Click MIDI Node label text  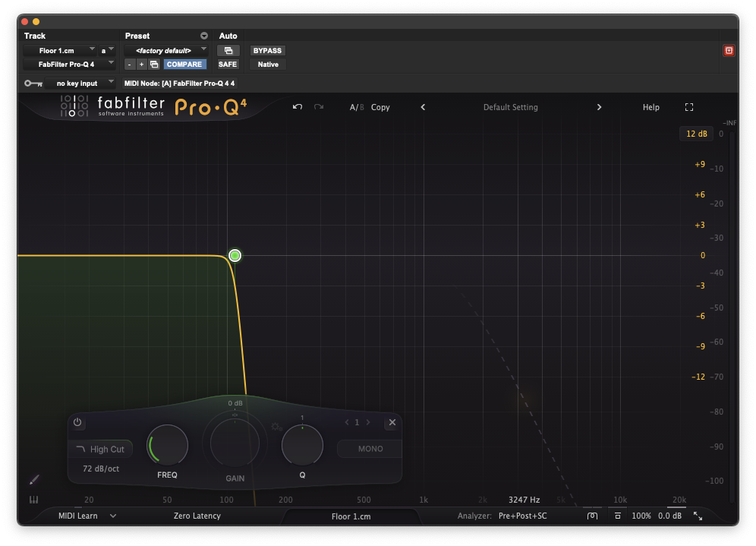pos(179,84)
